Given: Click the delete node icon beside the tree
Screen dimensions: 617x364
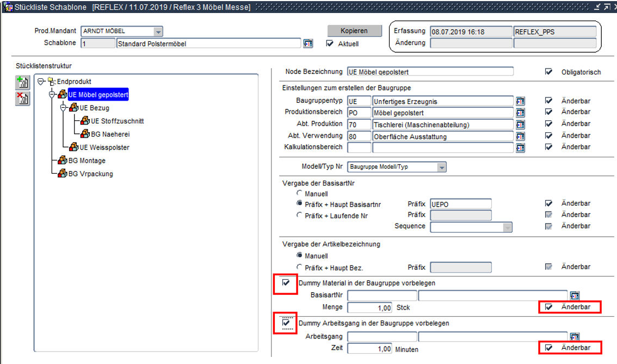Looking at the screenshot, I should 22,98.
